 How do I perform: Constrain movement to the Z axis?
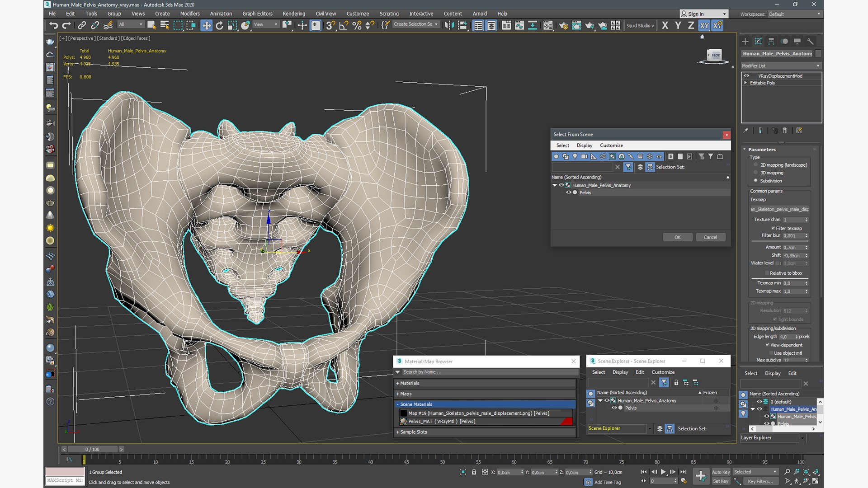[x=691, y=25]
